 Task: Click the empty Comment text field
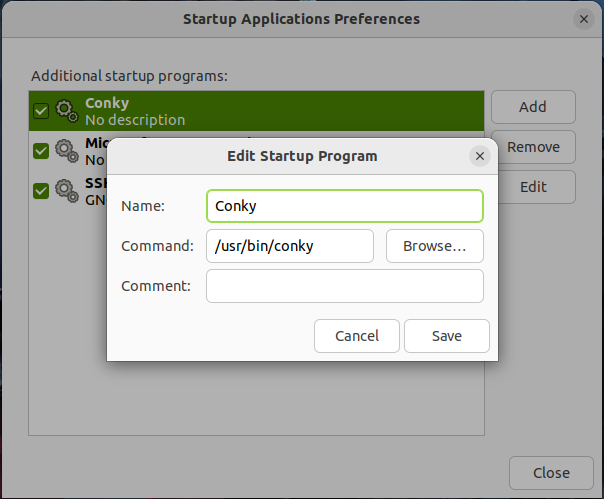345,286
